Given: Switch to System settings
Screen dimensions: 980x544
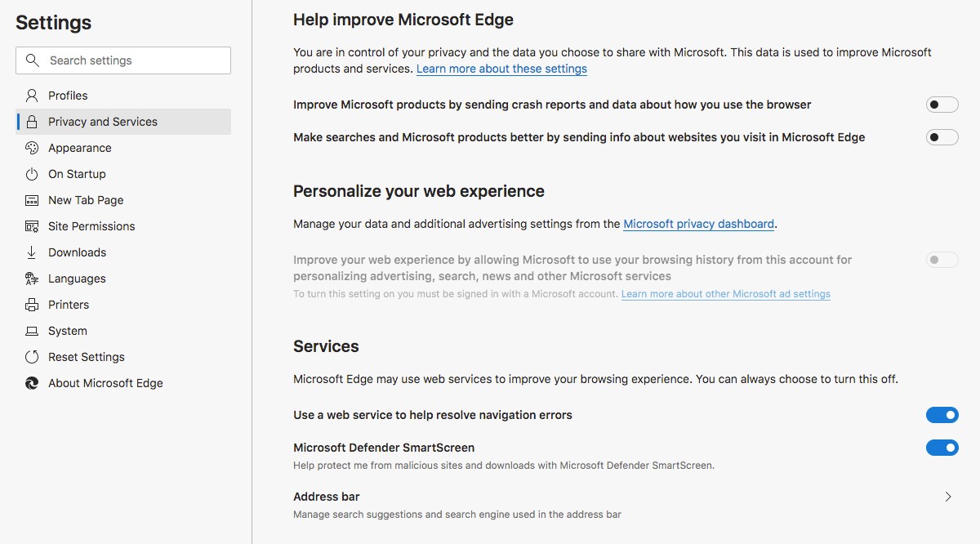Looking at the screenshot, I should tap(31, 331).
